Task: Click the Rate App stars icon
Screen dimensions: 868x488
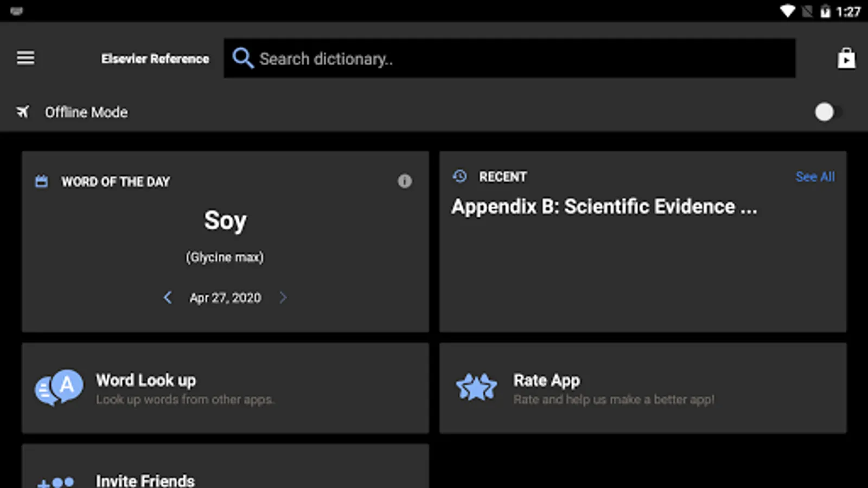Action: 476,388
